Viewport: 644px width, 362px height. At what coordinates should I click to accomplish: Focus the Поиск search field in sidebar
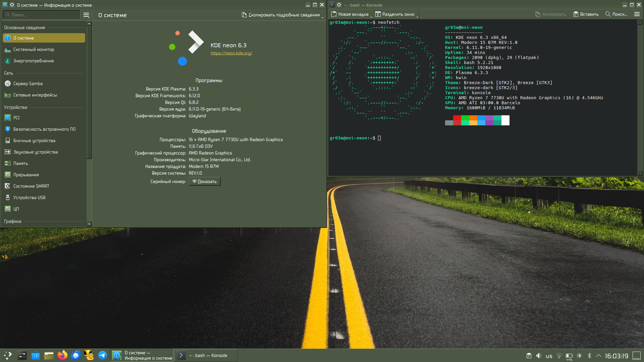pyautogui.click(x=42, y=15)
